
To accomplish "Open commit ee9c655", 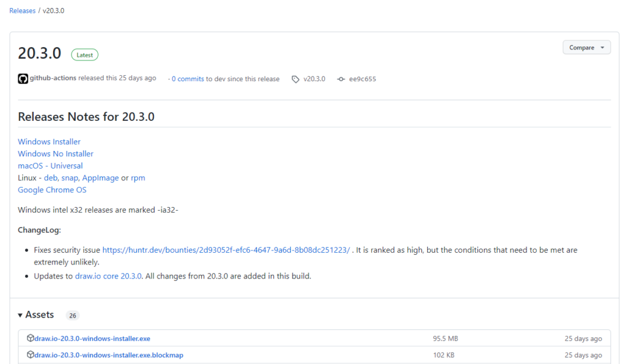I will [x=363, y=79].
